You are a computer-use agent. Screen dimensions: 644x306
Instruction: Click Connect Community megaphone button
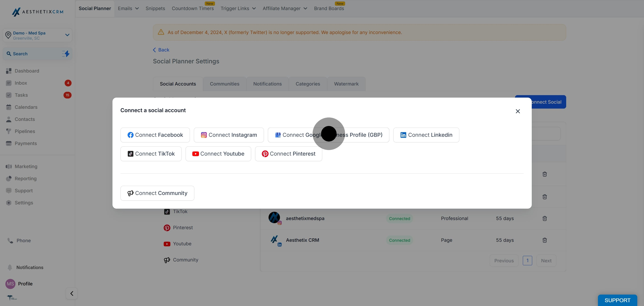(x=157, y=193)
